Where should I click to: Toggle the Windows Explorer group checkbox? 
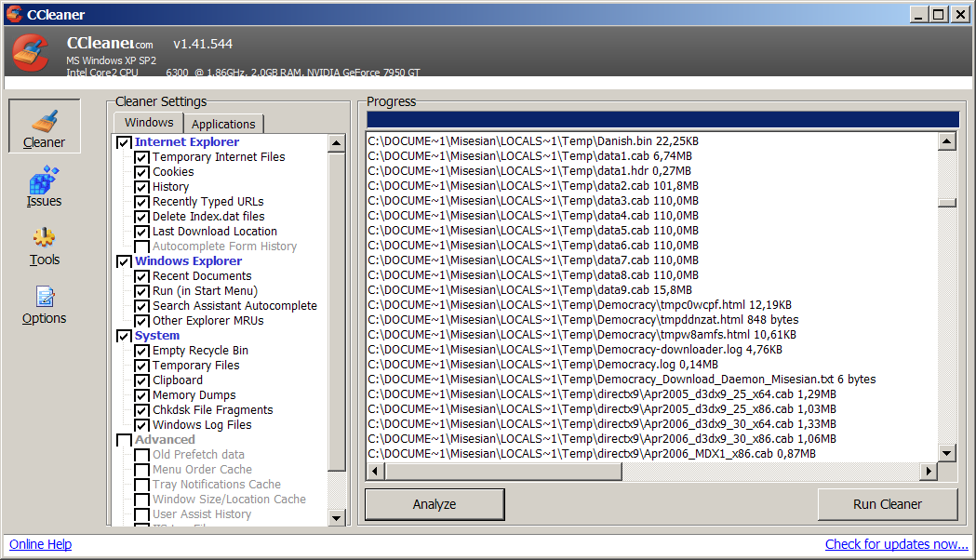(124, 261)
